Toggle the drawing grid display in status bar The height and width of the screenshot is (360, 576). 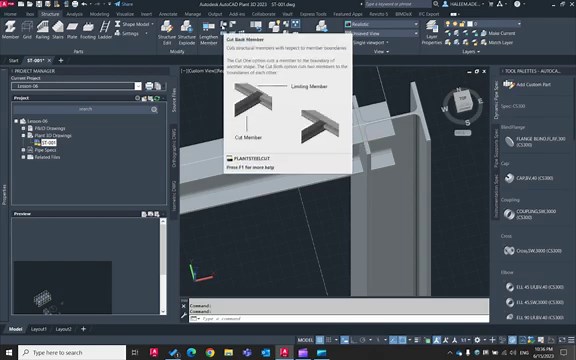pos(320,340)
